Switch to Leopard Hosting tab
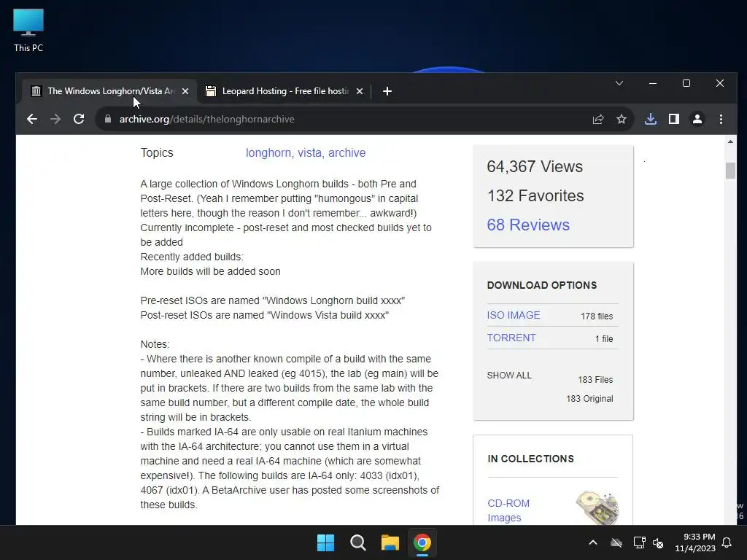Viewport: 747px width, 560px height. click(285, 91)
